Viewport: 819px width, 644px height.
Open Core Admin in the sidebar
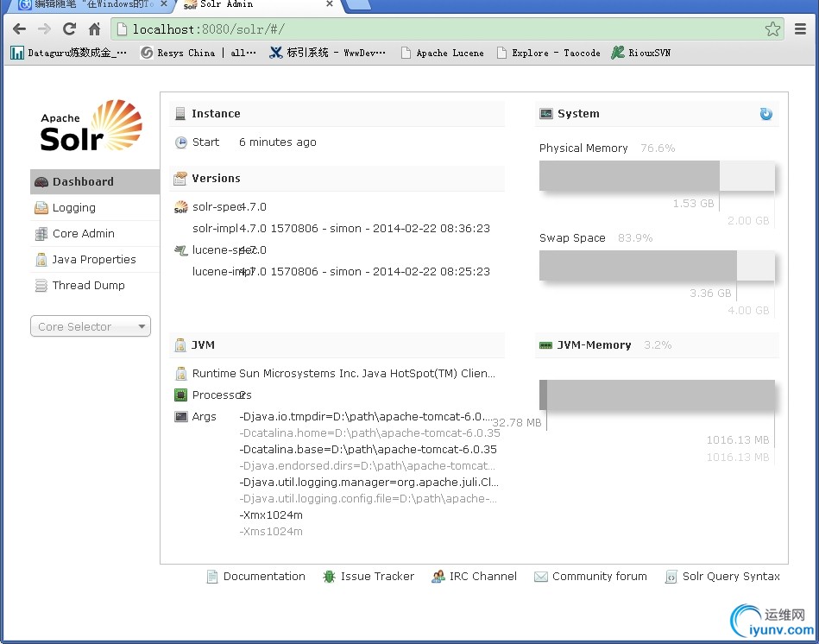coord(95,233)
